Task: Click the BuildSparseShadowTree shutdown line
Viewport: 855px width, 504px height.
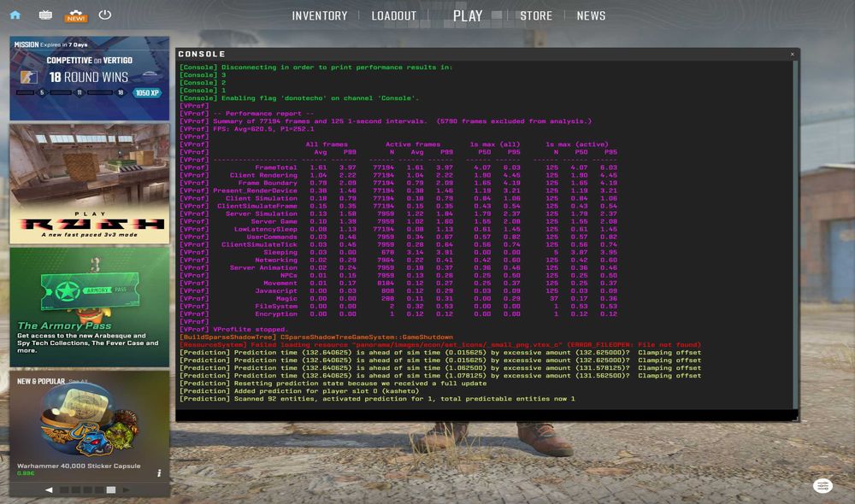Action: [x=316, y=337]
